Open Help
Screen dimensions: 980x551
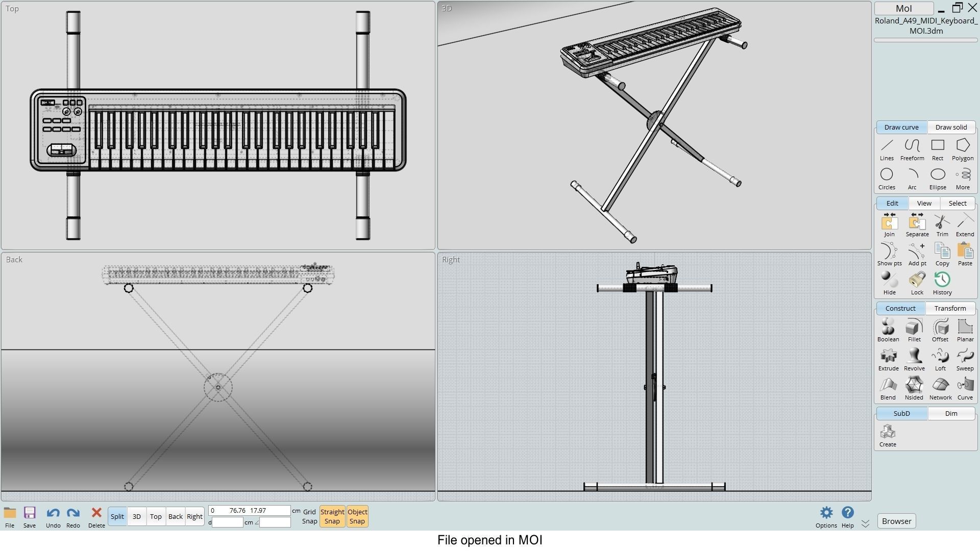(847, 517)
